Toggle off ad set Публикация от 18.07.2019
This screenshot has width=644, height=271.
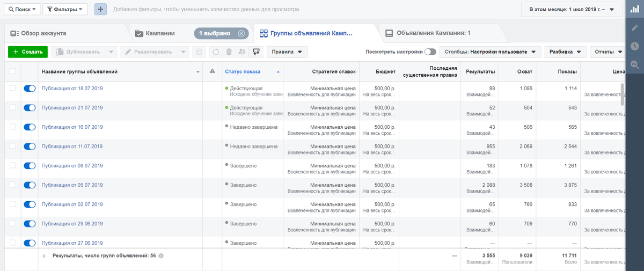point(30,89)
